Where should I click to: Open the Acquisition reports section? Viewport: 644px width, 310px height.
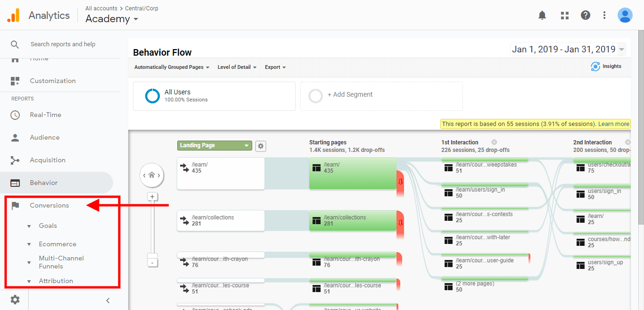[48, 160]
